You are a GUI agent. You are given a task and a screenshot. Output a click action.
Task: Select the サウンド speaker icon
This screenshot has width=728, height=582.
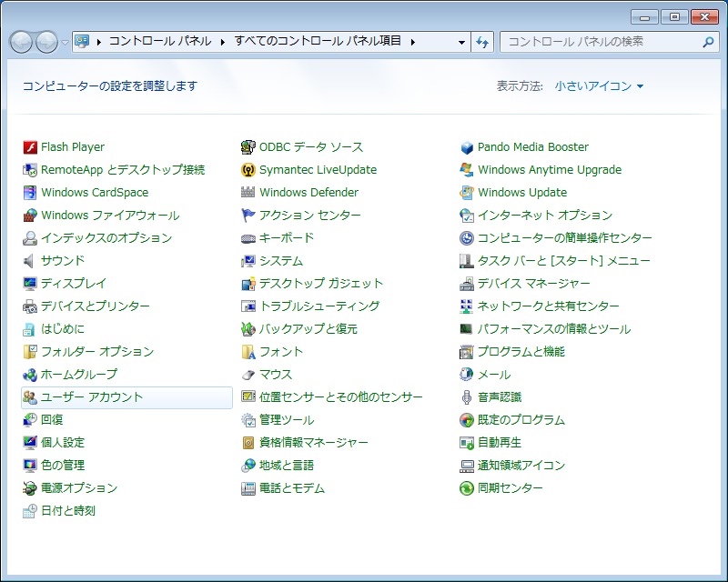30,261
